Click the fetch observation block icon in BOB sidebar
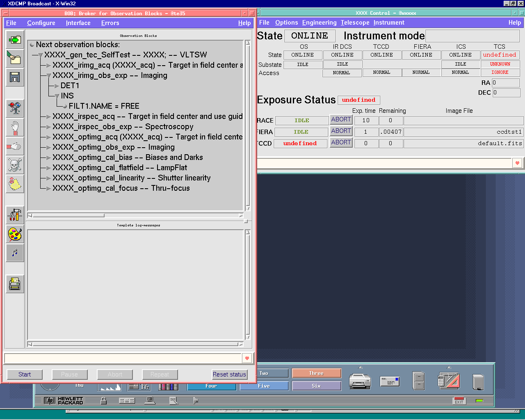 (x=15, y=40)
